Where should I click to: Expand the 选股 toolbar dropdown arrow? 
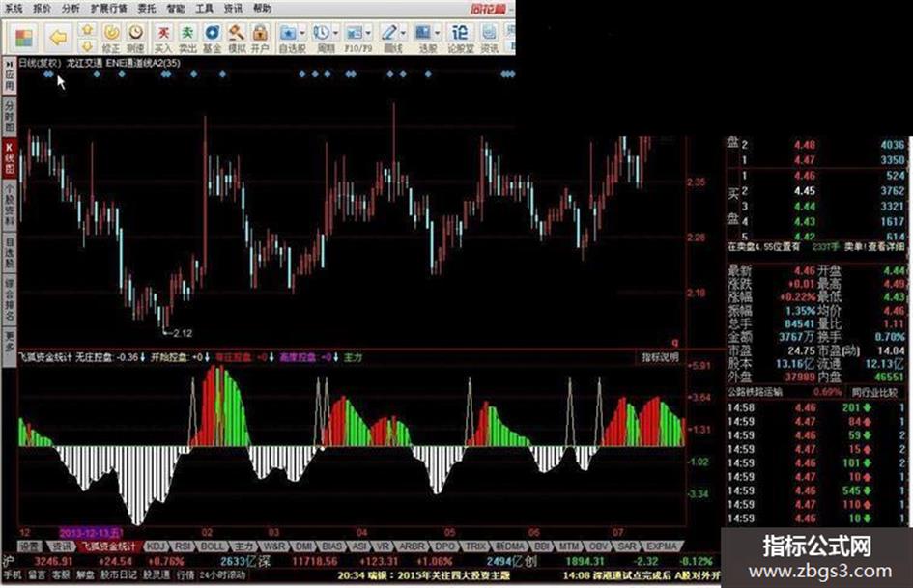click(437, 33)
